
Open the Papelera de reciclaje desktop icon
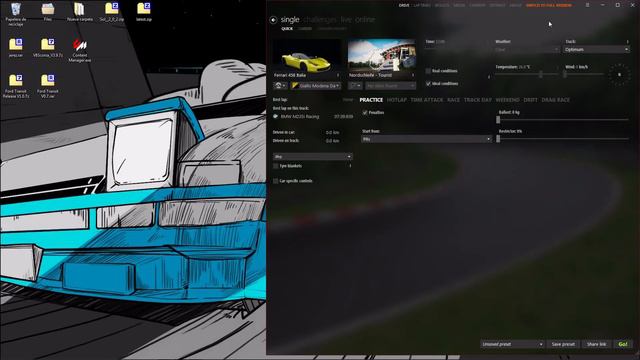click(16, 14)
